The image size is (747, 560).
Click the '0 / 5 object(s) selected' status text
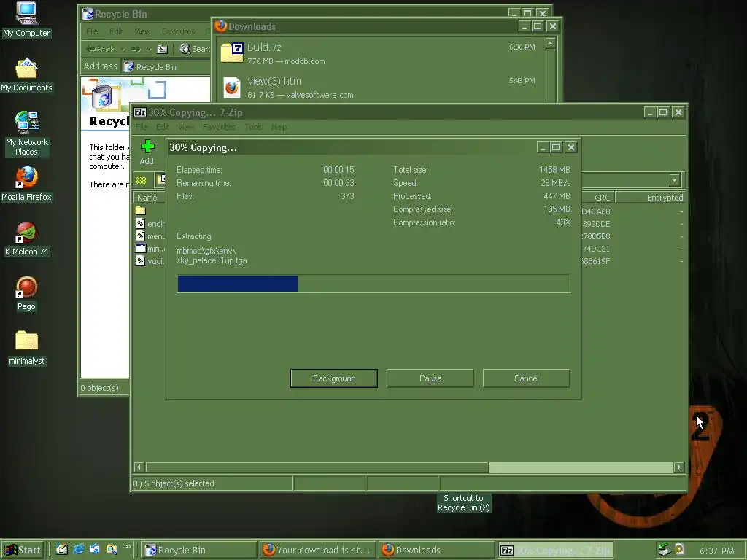[x=174, y=483]
